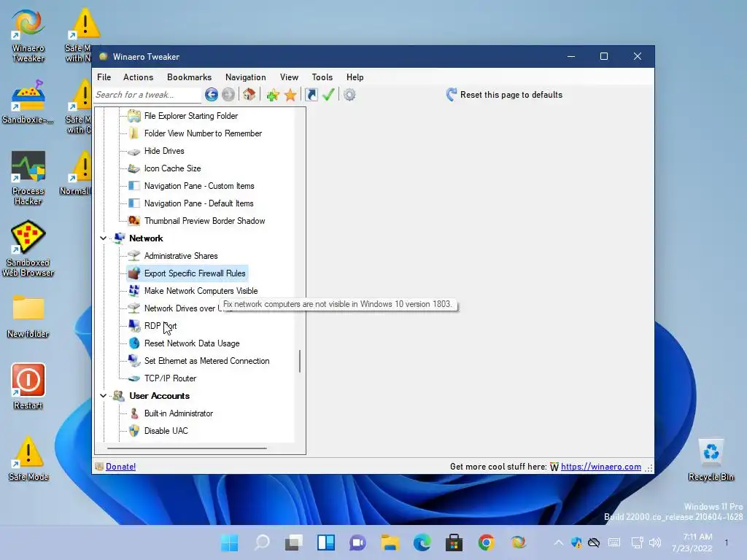The height and width of the screenshot is (560, 747).
Task: Select Network Drives over UAC item
Action: pos(183,308)
